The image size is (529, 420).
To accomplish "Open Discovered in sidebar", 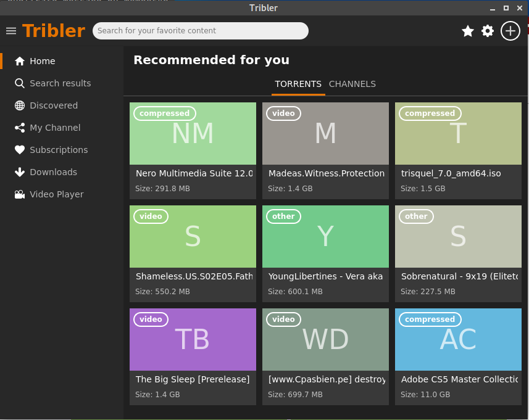I will pos(54,105).
